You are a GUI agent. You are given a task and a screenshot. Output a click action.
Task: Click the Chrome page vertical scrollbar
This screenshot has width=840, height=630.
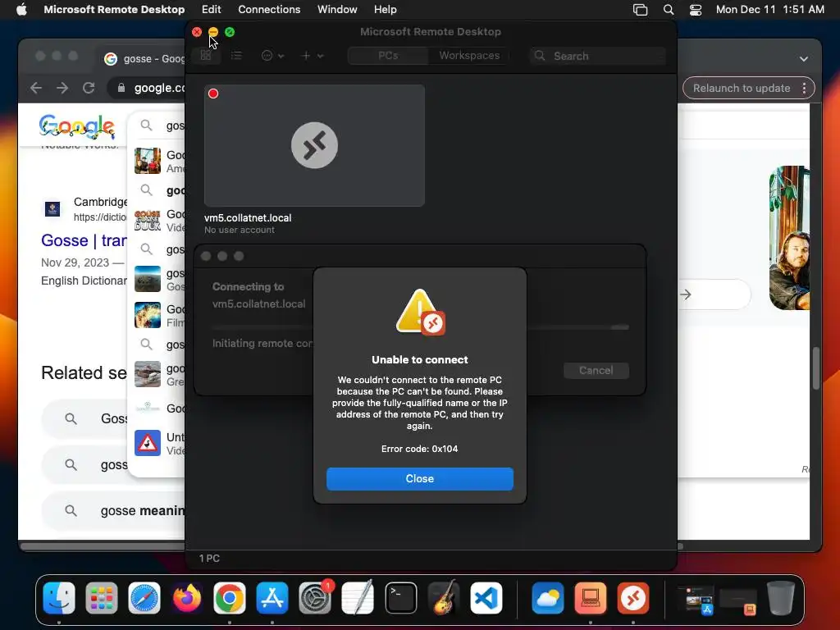[816, 368]
